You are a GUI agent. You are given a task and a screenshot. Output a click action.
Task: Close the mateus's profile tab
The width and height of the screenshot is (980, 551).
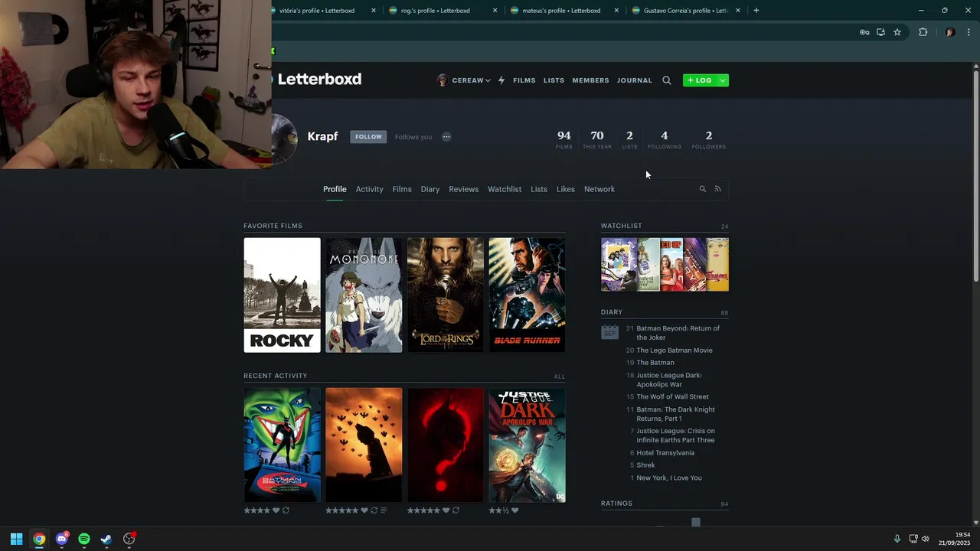[616, 11]
